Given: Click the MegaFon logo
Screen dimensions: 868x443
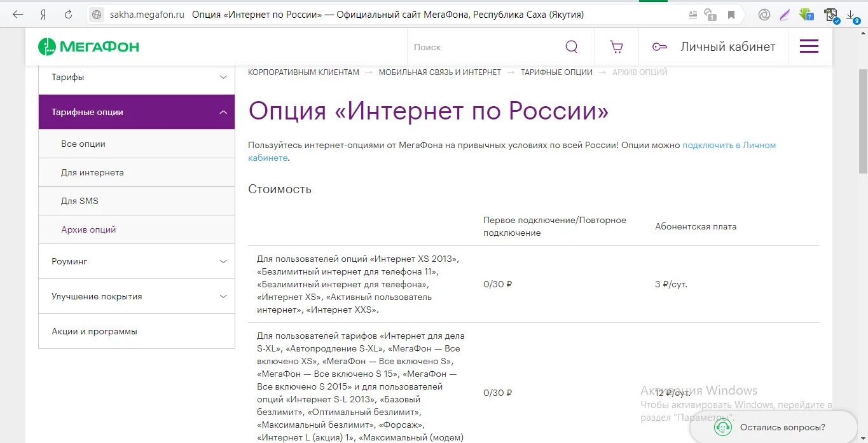Looking at the screenshot, I should tap(88, 46).
